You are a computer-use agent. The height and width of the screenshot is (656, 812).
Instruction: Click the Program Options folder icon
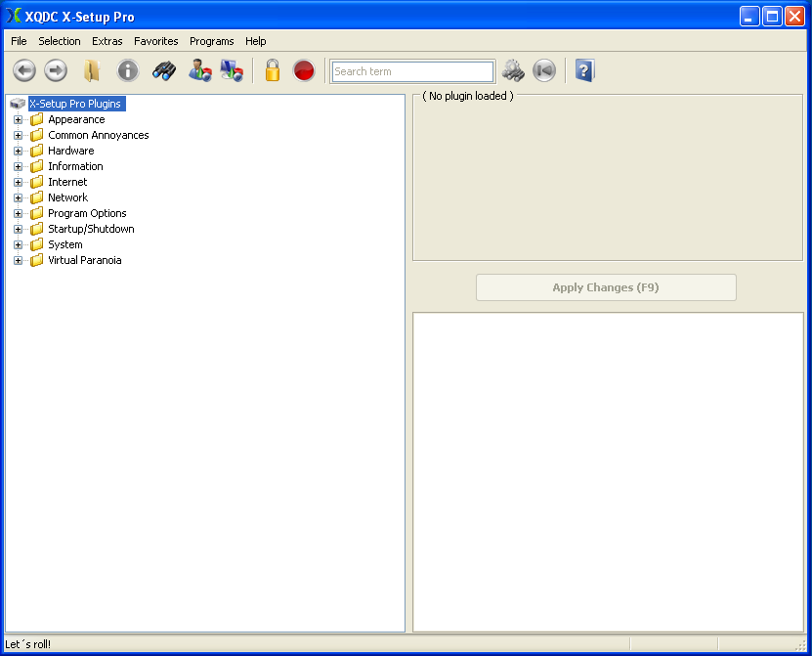pyautogui.click(x=37, y=213)
